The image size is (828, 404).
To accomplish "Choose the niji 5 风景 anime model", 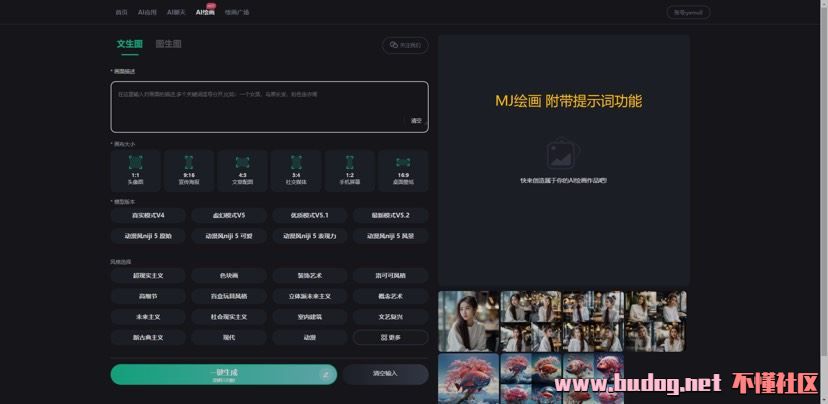I will pos(390,236).
